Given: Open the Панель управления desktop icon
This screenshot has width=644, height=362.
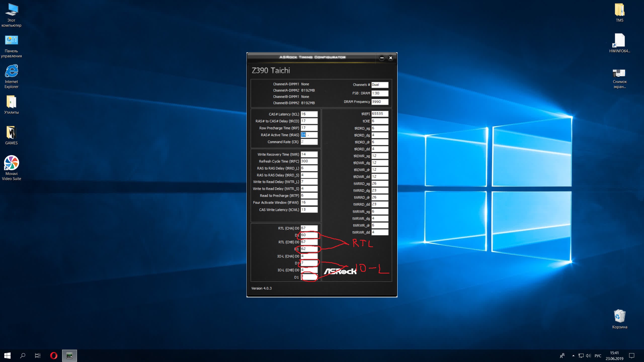Looking at the screenshot, I should pos(11,40).
